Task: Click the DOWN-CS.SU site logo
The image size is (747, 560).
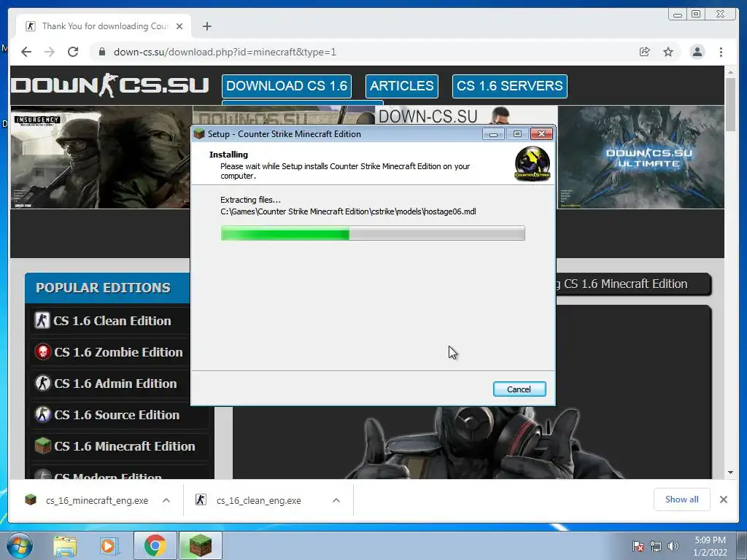Action: pos(110,86)
